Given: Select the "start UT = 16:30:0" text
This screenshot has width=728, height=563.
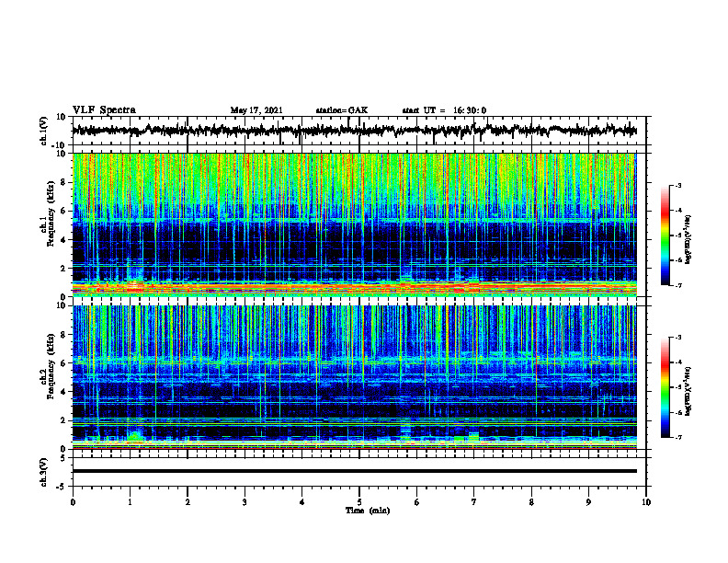Looking at the screenshot, I should [444, 110].
